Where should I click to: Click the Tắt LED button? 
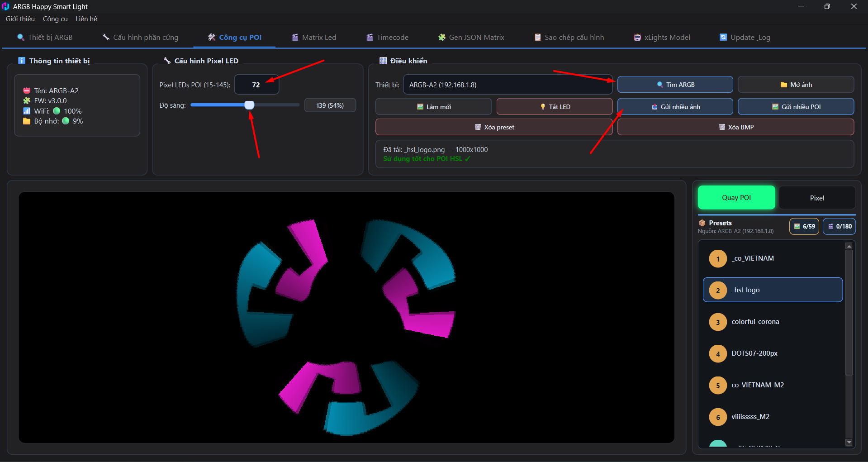(x=555, y=107)
